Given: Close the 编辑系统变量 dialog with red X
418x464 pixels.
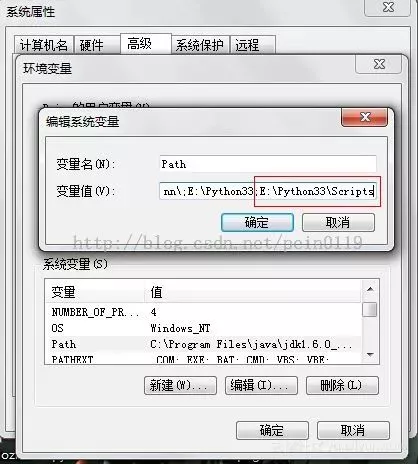Looking at the screenshot, I should (364, 117).
